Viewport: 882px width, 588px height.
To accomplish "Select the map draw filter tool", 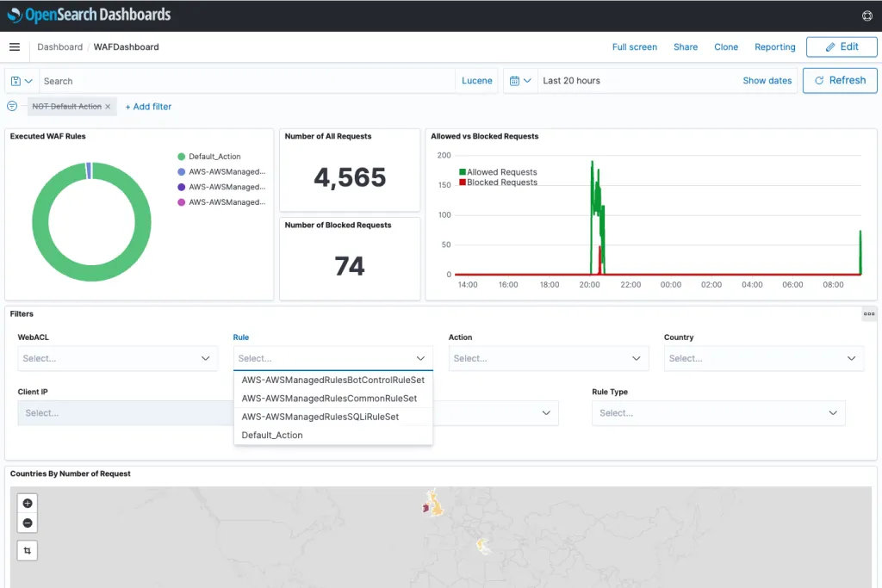I will click(x=27, y=549).
